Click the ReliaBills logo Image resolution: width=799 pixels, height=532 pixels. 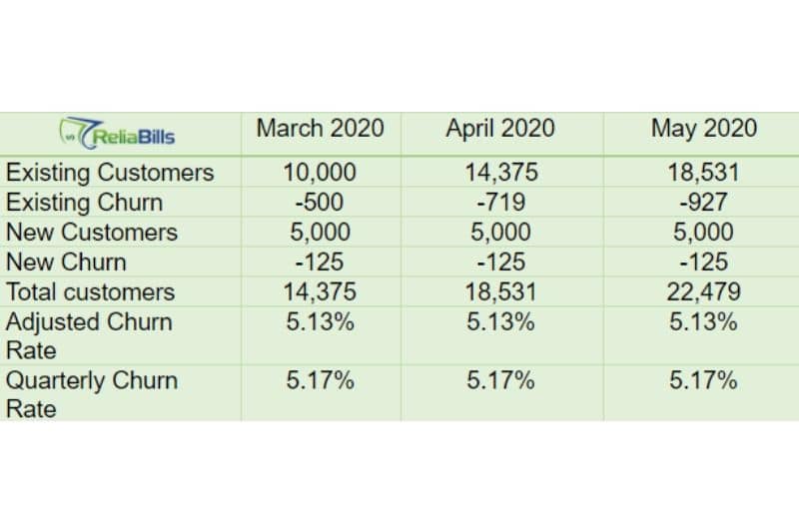[x=117, y=134]
